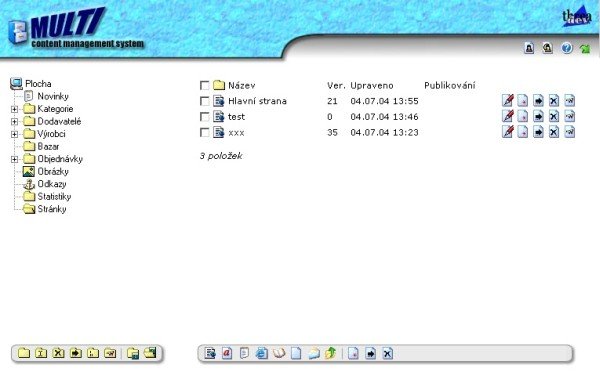Open the Bazar folder

click(x=48, y=146)
